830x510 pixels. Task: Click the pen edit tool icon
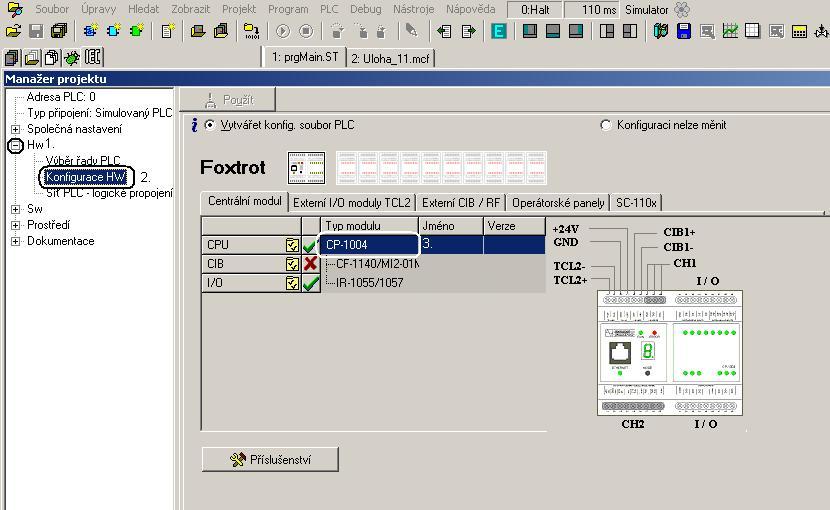(411, 31)
